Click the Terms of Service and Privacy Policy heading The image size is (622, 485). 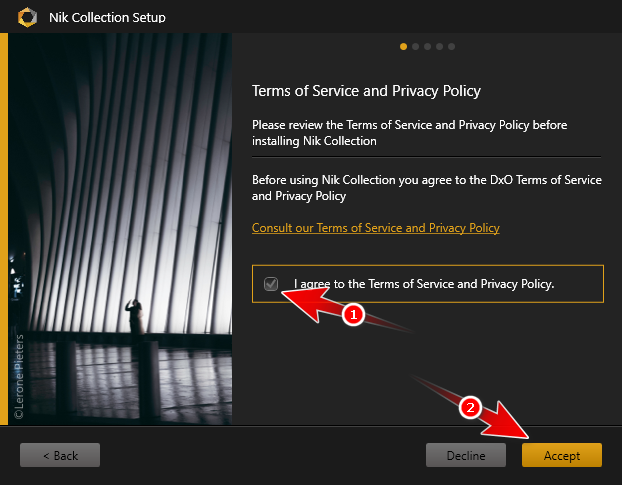click(366, 91)
